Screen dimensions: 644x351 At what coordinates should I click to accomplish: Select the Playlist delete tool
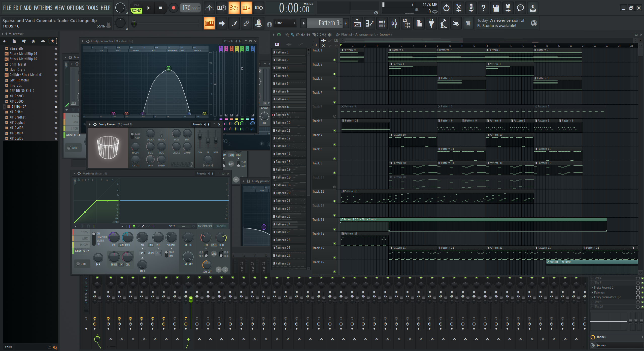click(x=298, y=35)
